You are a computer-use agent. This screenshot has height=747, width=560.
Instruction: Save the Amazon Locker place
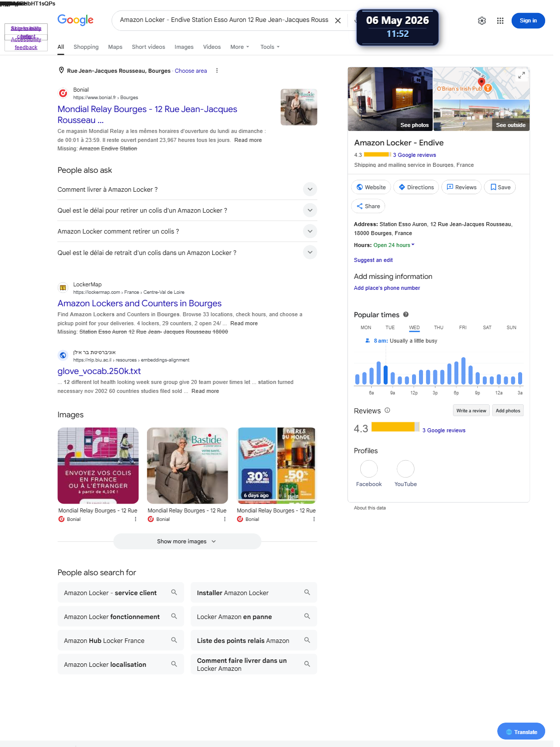pos(500,187)
